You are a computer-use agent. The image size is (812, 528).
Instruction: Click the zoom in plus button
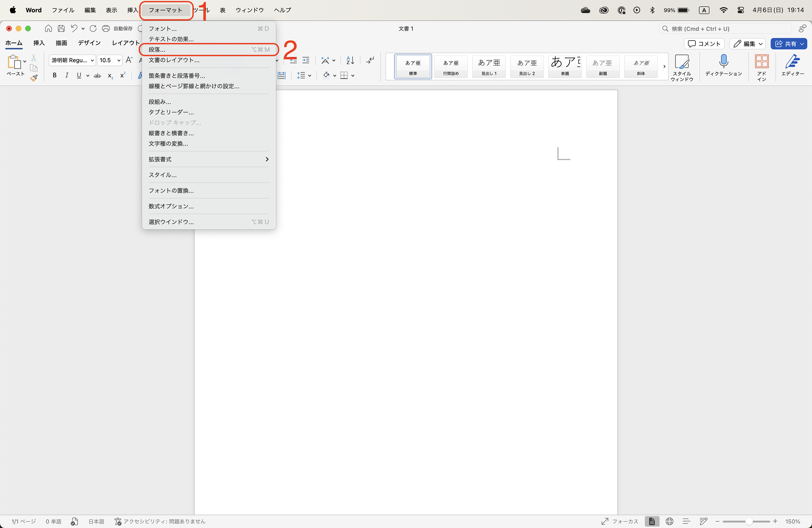tap(775, 522)
